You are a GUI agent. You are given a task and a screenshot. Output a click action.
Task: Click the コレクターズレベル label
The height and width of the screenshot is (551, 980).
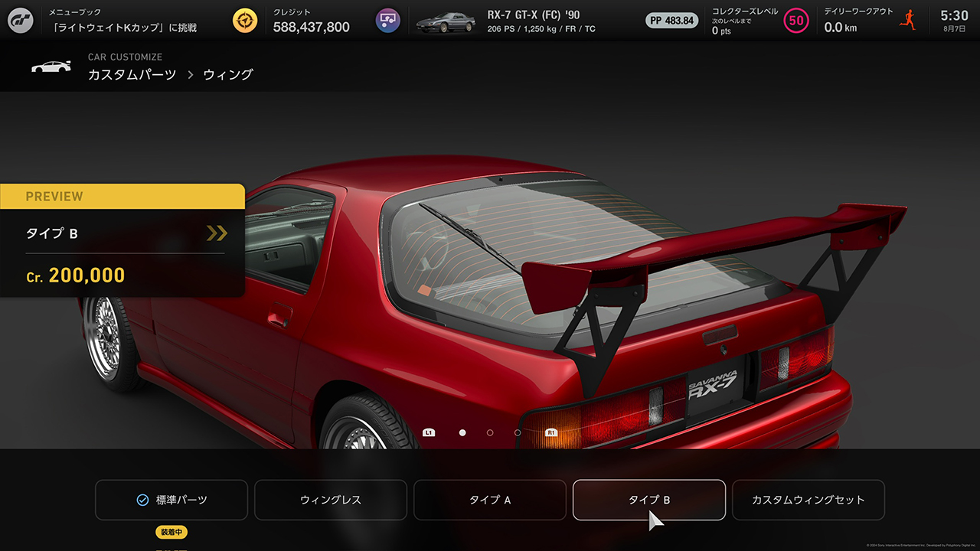pos(745,11)
